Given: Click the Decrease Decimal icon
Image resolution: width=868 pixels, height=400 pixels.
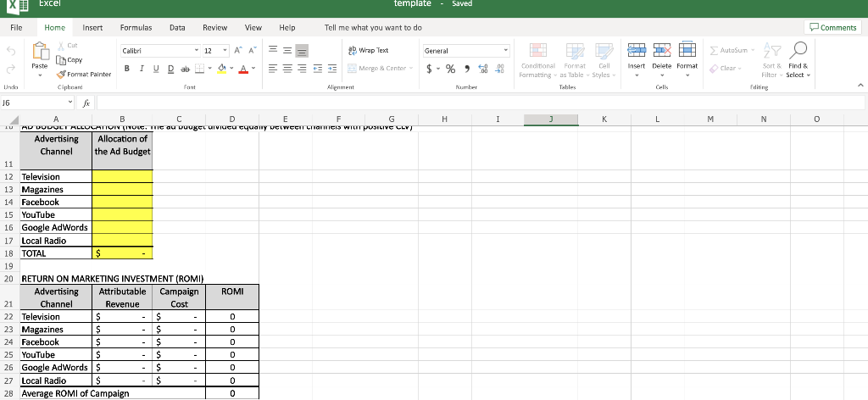Looking at the screenshot, I should click(x=500, y=69).
